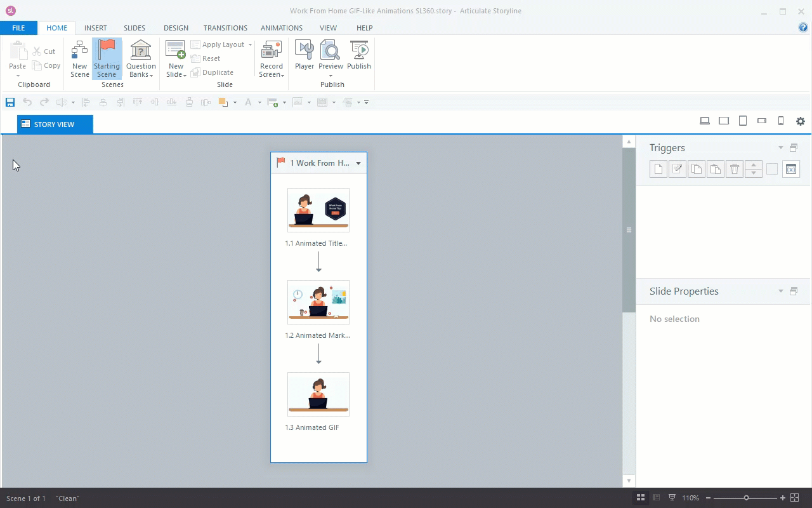Switch to the TRANSITIONS tab

point(225,28)
